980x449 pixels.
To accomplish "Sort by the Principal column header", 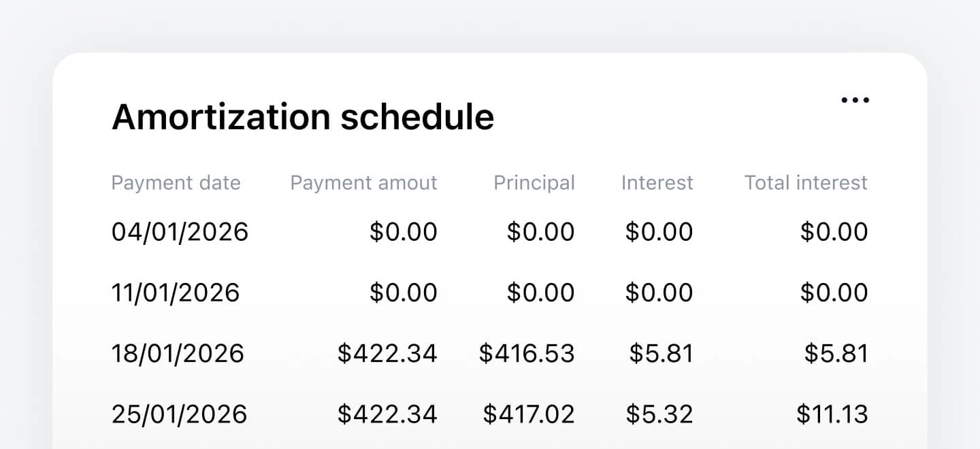I will (x=534, y=182).
